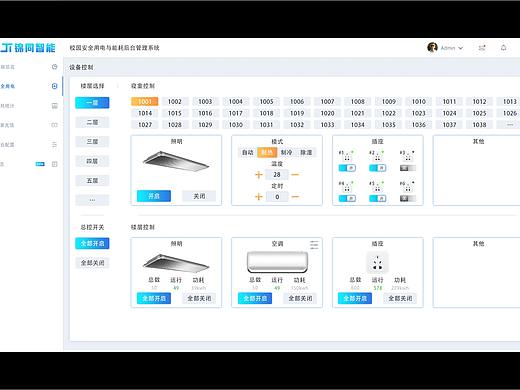Viewport: 520px width, 390px height.
Task: Click the open-book sidebar icon
Action: pyautogui.click(x=54, y=125)
